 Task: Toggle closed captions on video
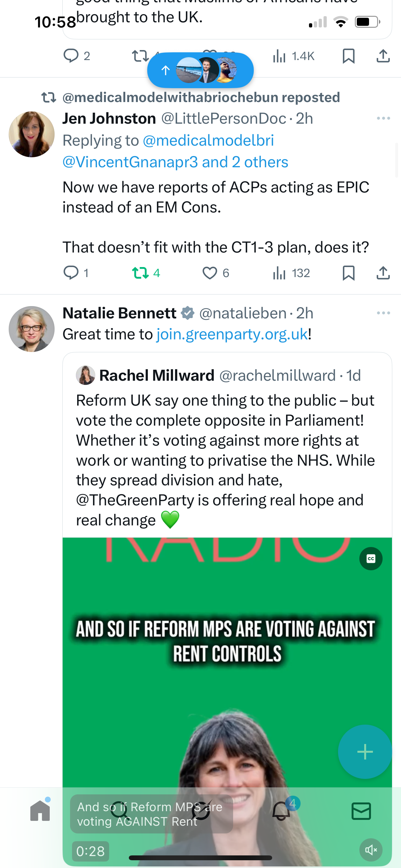click(x=371, y=559)
